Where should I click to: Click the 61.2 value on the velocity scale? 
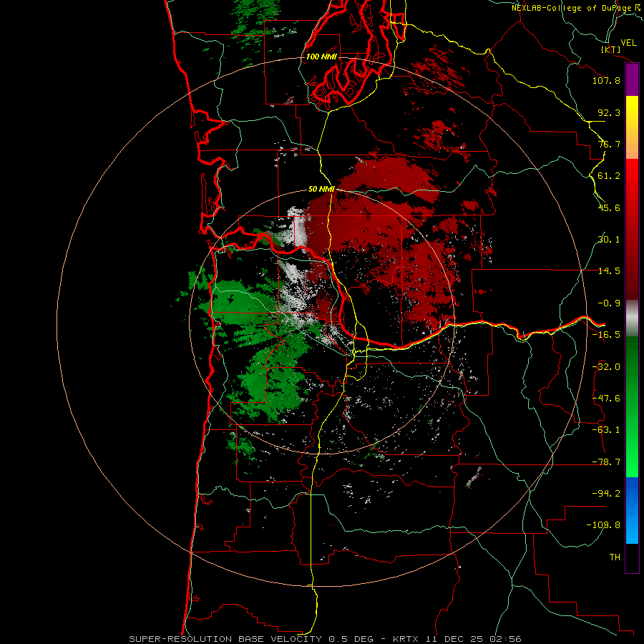click(x=609, y=176)
